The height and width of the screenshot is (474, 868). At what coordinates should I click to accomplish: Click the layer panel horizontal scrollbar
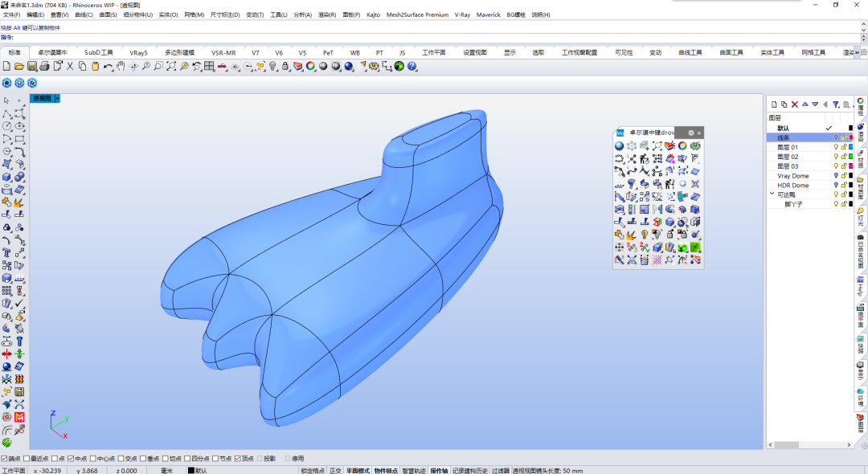[x=809, y=445]
